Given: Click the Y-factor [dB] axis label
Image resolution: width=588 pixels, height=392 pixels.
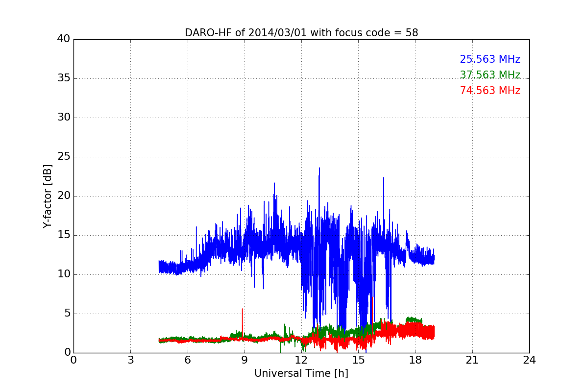Looking at the screenshot, I should point(48,196).
